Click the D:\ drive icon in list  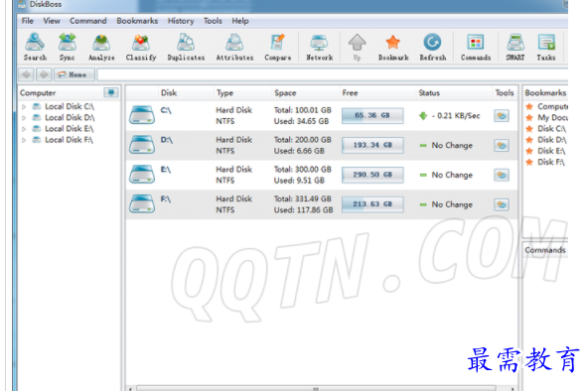pyautogui.click(x=142, y=145)
